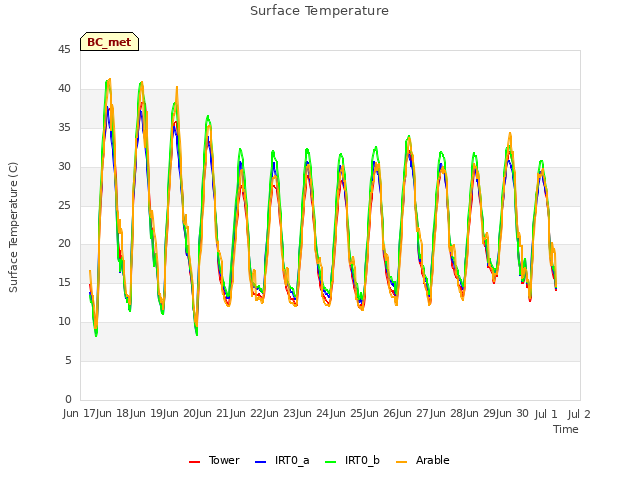
Task: Click the Jun 19 x-axis label
Action: (x=147, y=413)
